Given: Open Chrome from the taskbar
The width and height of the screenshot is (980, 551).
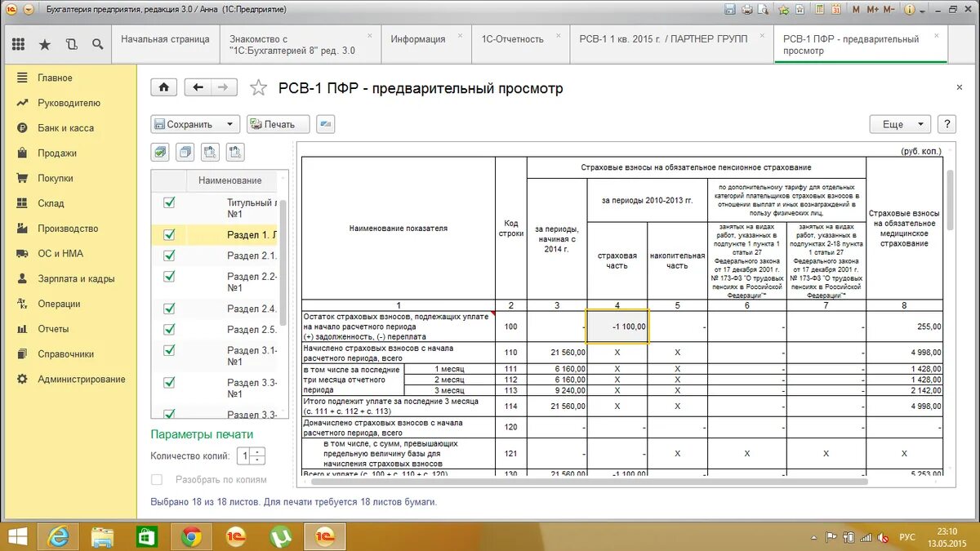Looking at the screenshot, I should coord(192,536).
